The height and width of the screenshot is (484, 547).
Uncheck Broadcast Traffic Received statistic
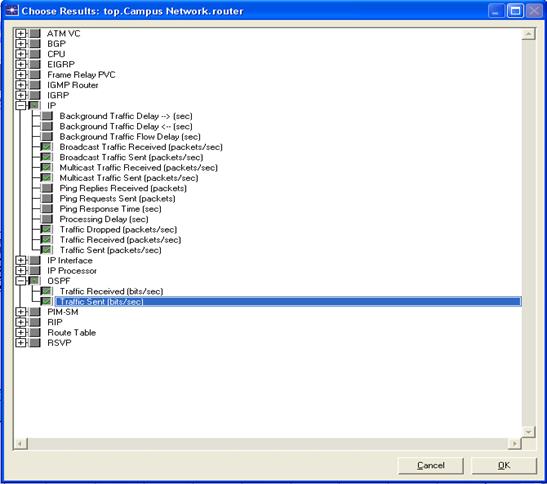(x=47, y=147)
